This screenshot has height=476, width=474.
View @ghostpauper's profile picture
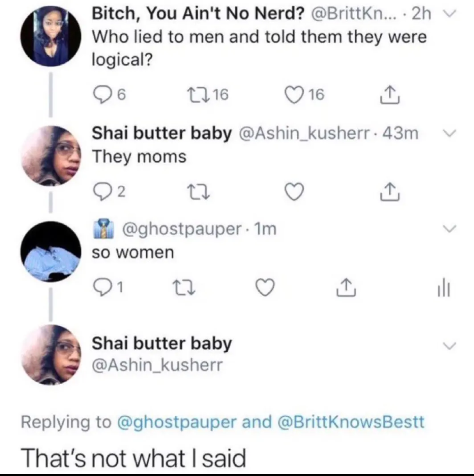coord(51,252)
